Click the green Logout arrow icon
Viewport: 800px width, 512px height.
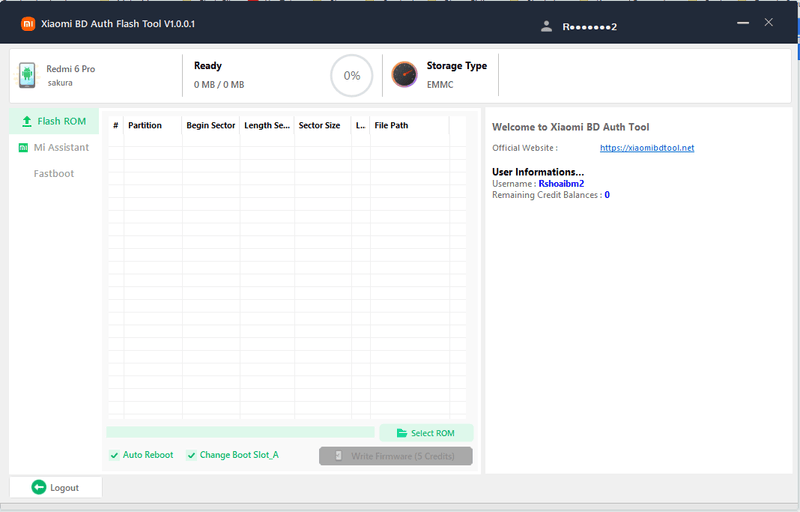pyautogui.click(x=39, y=488)
